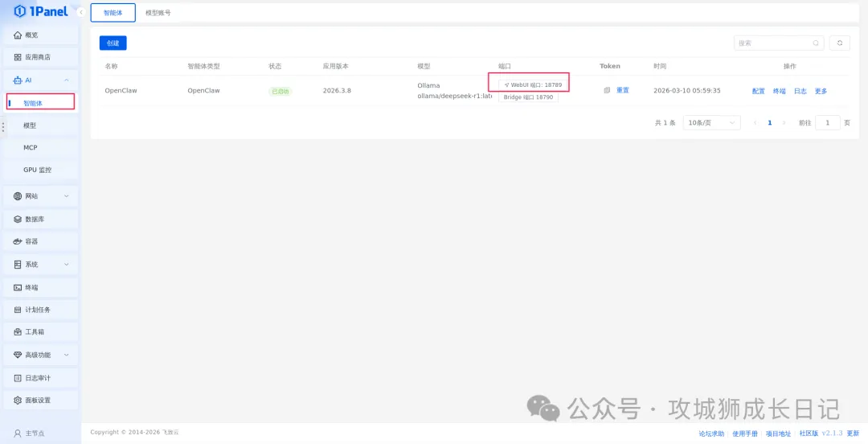Open 终端 in the left sidebar

tap(31, 287)
